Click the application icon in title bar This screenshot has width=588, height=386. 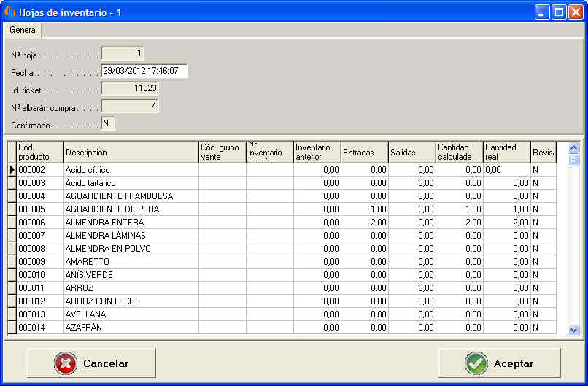point(10,12)
